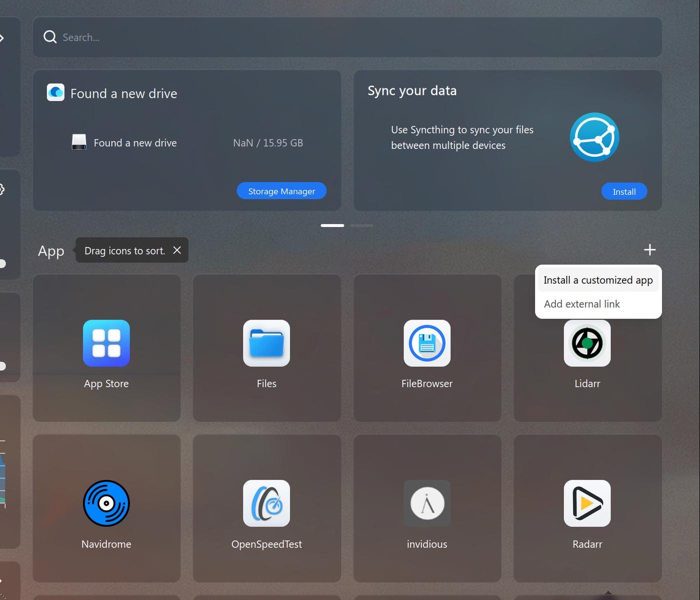The image size is (700, 600).
Task: Click the Found a new drive entry
Action: click(135, 143)
